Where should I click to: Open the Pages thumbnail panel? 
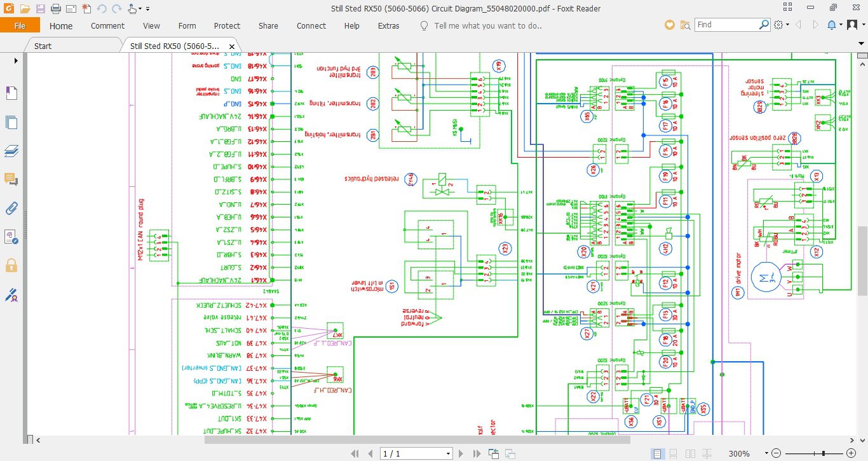pos(11,123)
